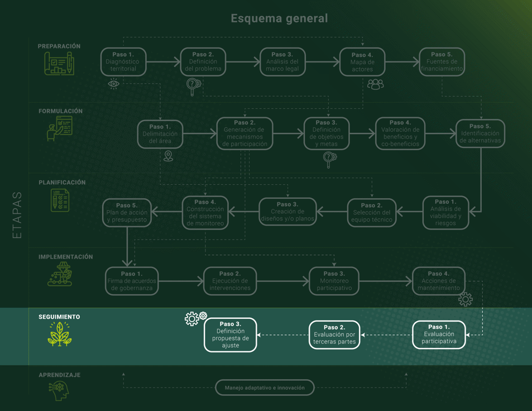Open Paso 2 Evaluación por terceras partes
The width and height of the screenshot is (532, 411).
click(x=334, y=334)
